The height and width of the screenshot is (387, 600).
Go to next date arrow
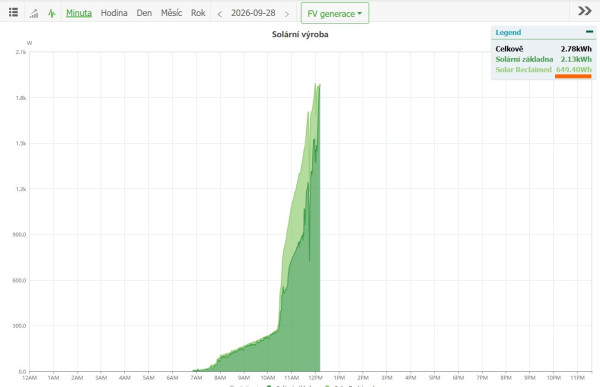287,14
